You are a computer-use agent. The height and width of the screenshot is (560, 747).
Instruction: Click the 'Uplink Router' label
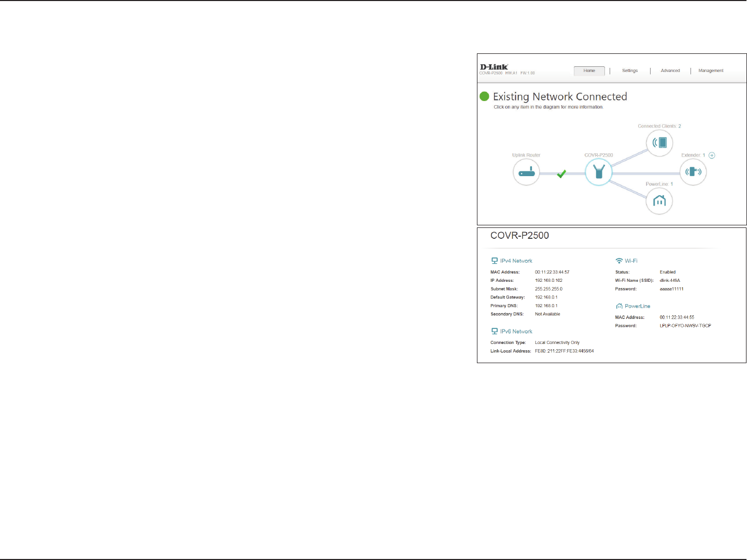(526, 155)
